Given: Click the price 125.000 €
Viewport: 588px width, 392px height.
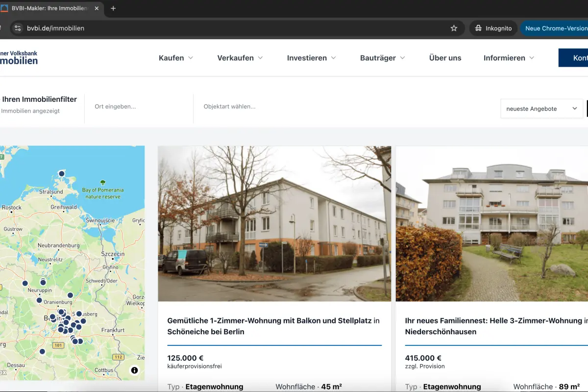Looking at the screenshot, I should tap(185, 358).
